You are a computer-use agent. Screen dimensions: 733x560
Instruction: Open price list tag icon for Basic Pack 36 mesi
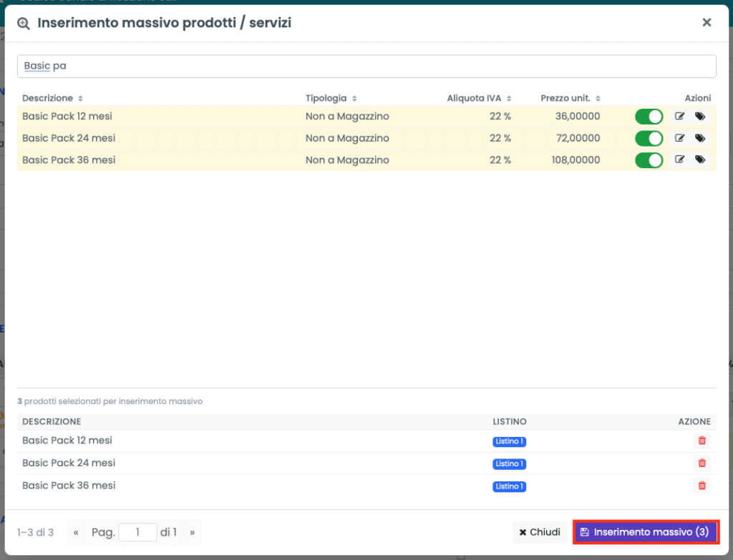(700, 160)
